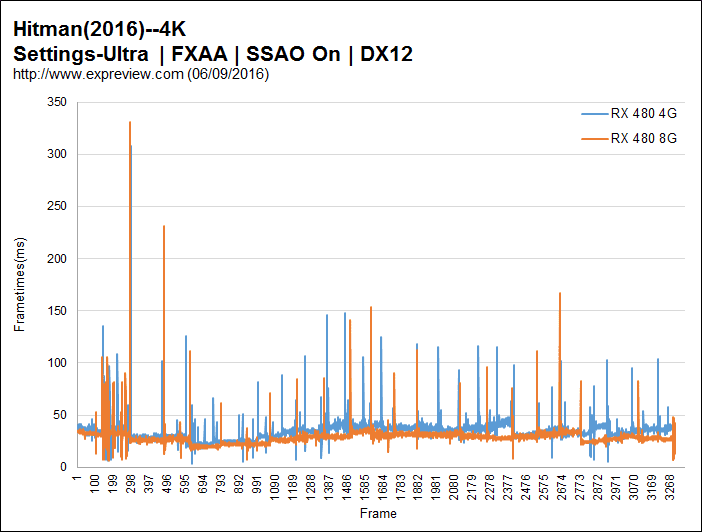Click the x-axis label 298
Image resolution: width=702 pixels, height=532 pixels.
130,485
